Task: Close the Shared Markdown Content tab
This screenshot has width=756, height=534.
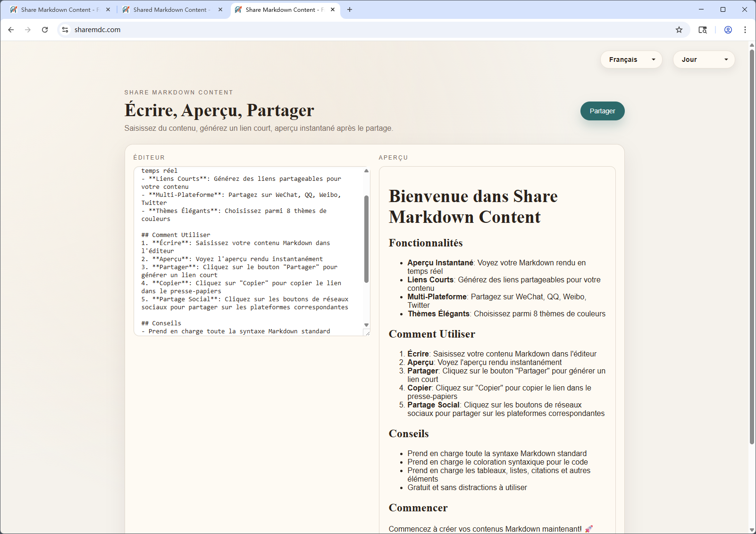Action: coord(220,9)
